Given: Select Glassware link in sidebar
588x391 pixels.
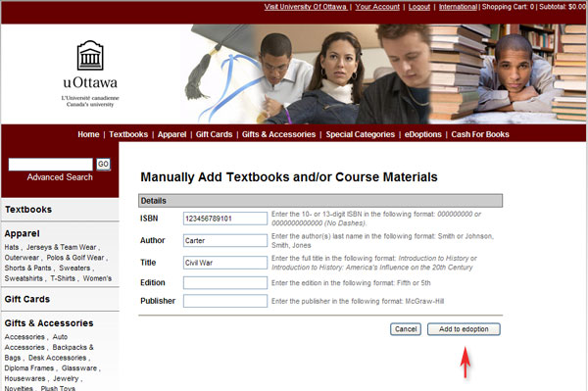Looking at the screenshot, I should tap(79, 368).
